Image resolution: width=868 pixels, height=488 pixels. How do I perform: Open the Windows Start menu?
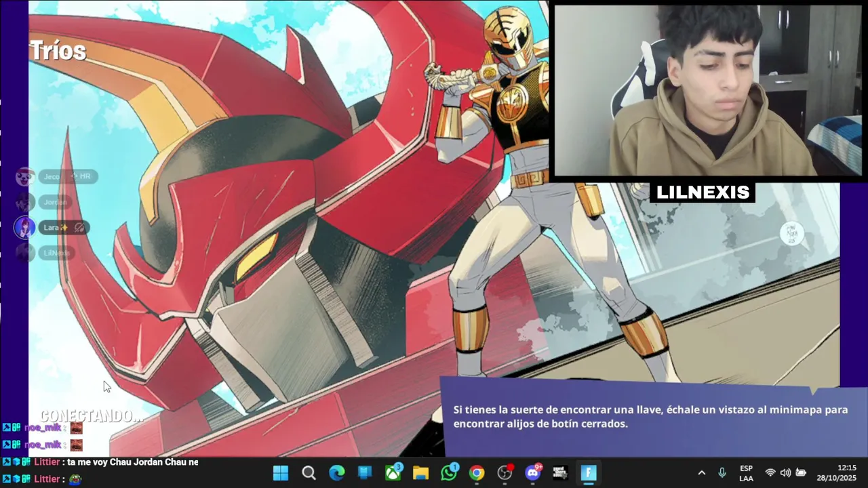point(281,473)
